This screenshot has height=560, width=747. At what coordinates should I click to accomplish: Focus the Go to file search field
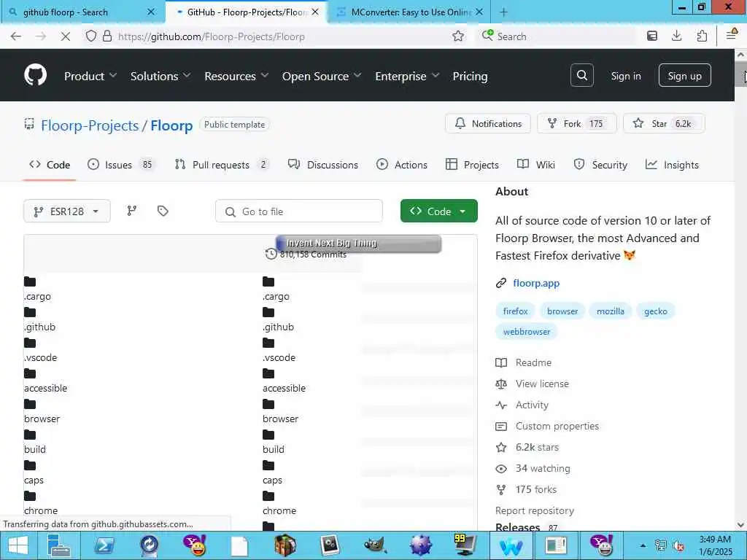pos(298,211)
